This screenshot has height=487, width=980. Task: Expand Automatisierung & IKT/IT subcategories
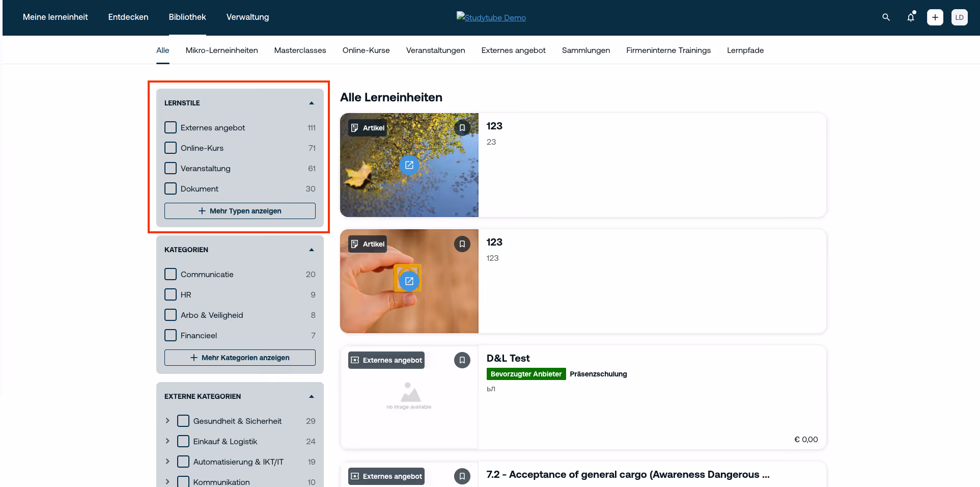coord(167,462)
